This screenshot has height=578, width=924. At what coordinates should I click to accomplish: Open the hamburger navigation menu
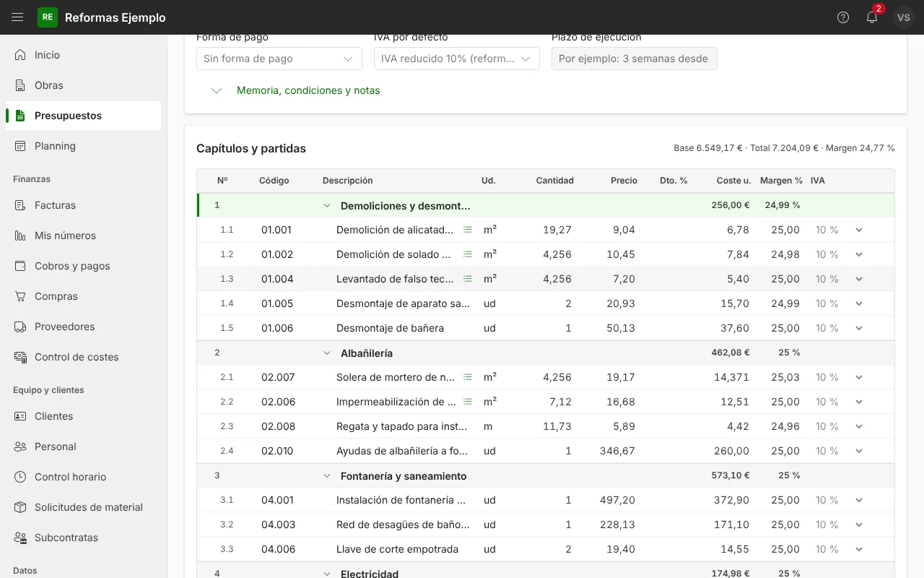(17, 17)
